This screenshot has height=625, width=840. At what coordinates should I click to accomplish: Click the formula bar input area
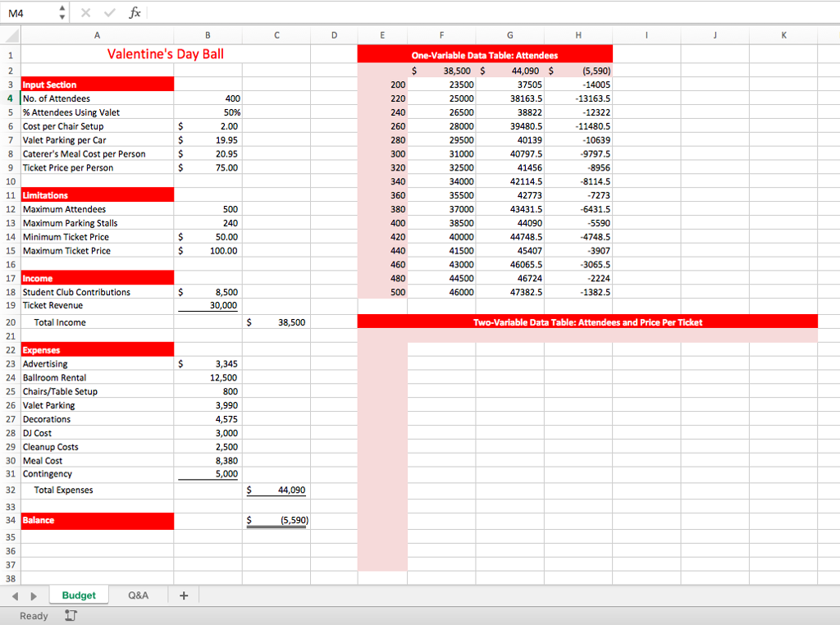click(x=328, y=12)
